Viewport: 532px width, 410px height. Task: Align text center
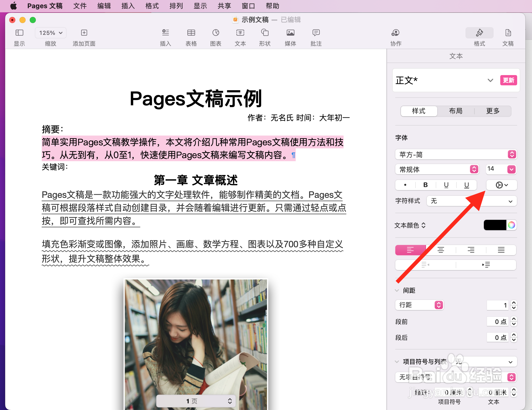(441, 250)
